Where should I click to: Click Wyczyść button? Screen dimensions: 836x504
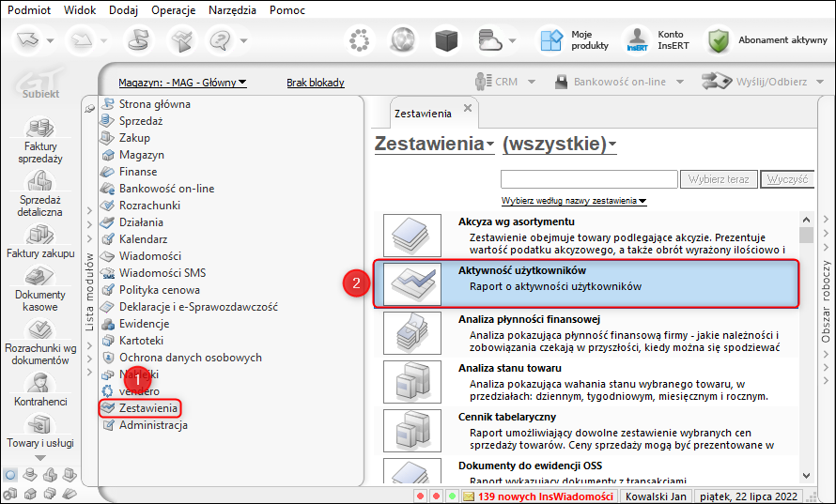pyautogui.click(x=787, y=179)
